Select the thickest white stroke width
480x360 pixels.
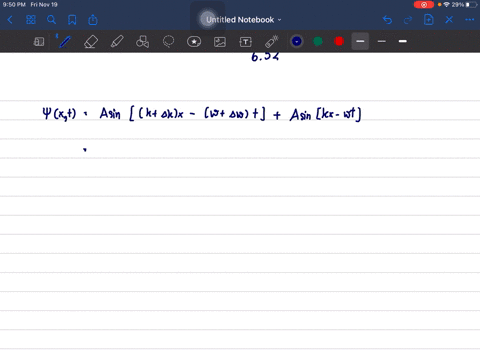403,41
